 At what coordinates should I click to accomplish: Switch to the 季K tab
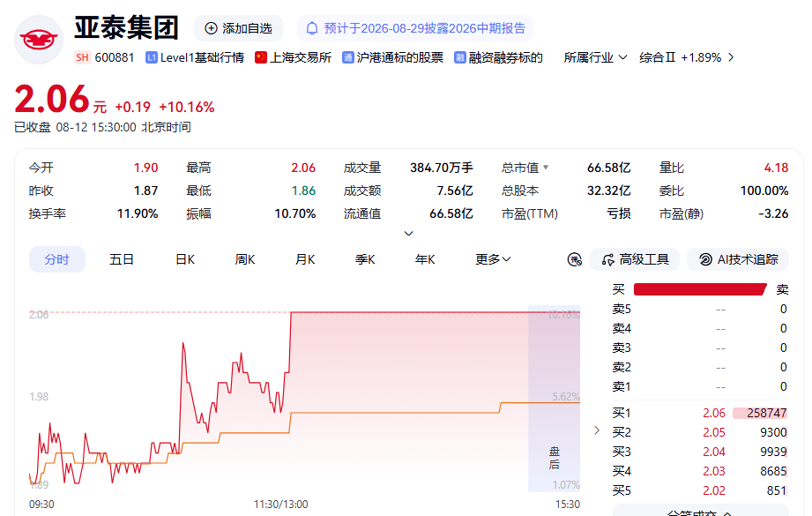365,259
